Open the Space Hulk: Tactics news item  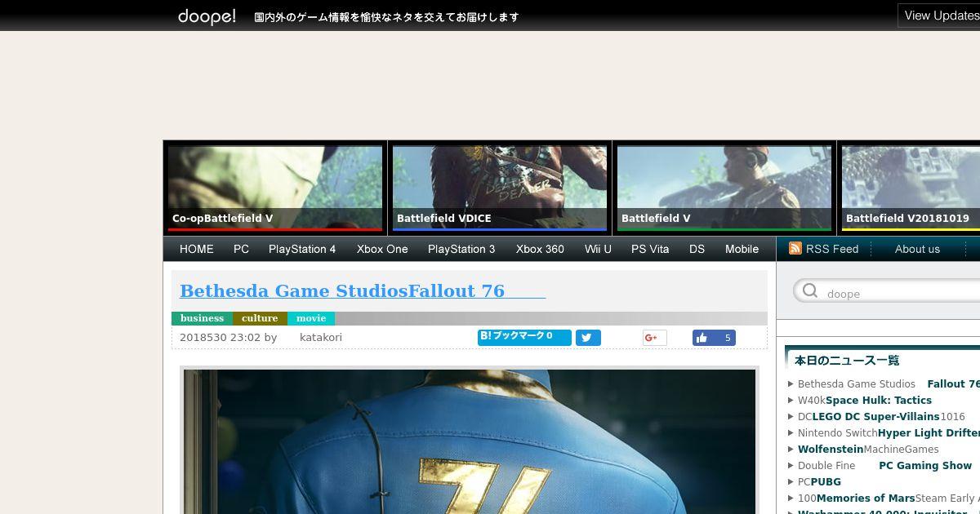(x=865, y=400)
